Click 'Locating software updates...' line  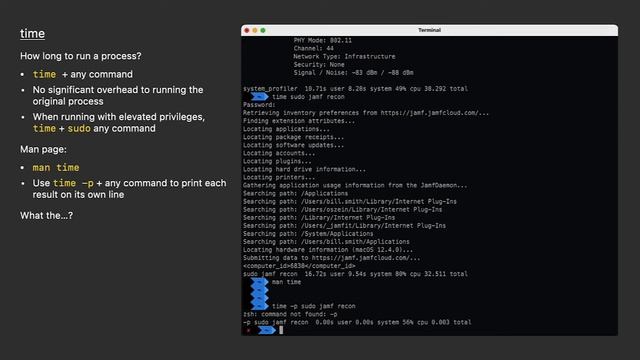(293, 145)
